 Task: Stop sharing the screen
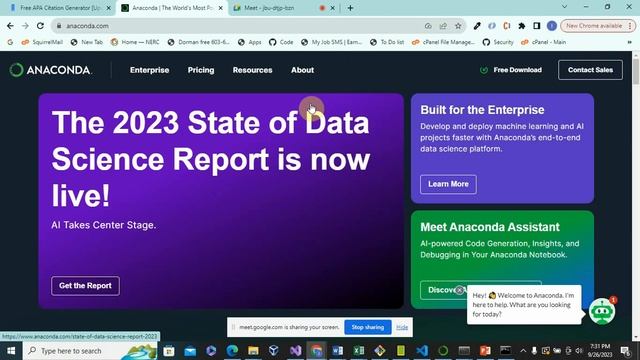[x=367, y=327]
